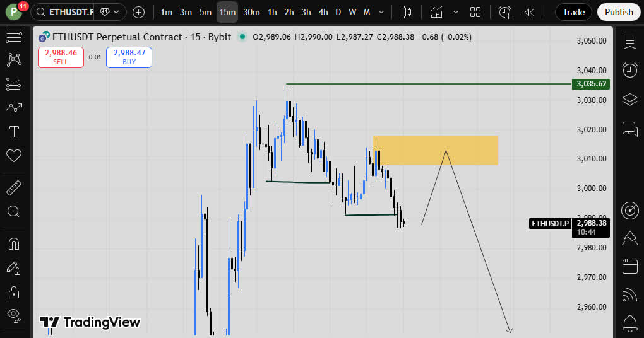Select the 30m timeframe

point(251,12)
